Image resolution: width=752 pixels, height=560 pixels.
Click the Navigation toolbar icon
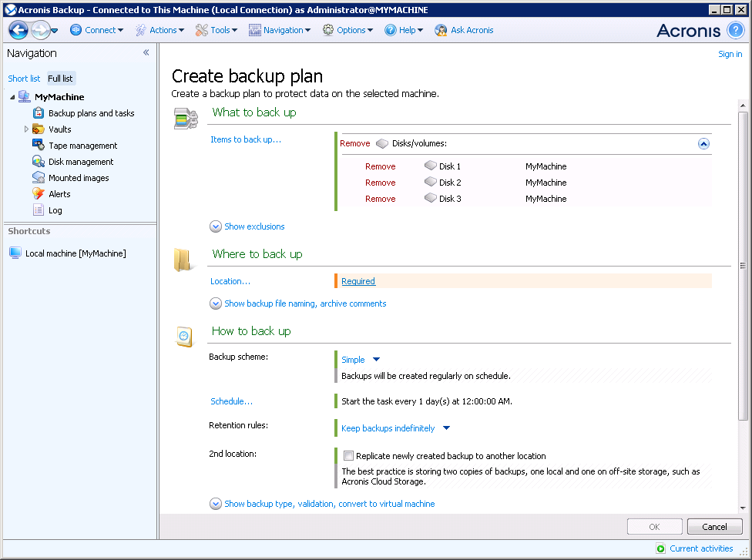coord(255,30)
